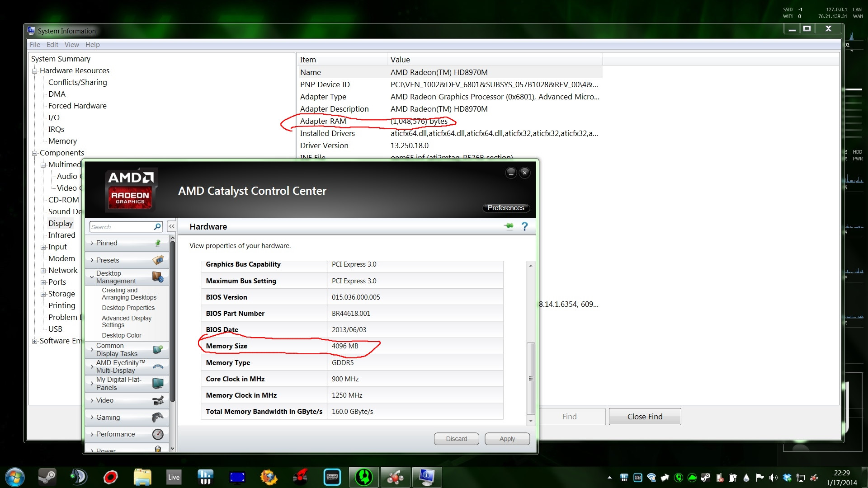Screen dimensions: 868x488
Task: Select Creating and Arranging Desktops link
Action: coord(129,294)
